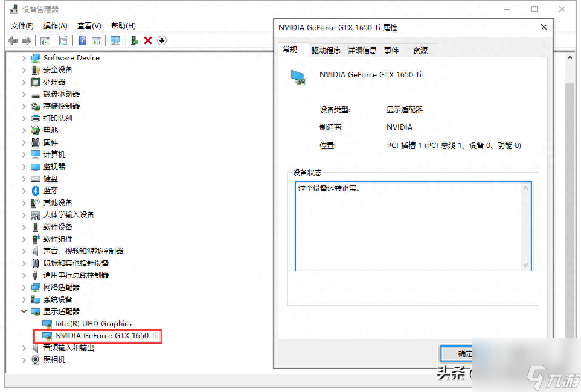Collapse the 显示适配器 node
Viewport: 581px width, 392px height.
coord(24,312)
